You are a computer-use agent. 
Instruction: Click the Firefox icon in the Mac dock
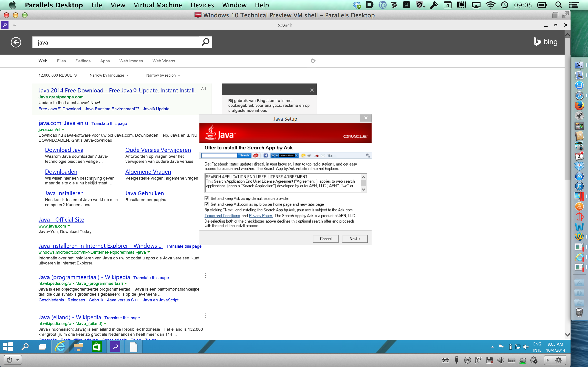(579, 106)
